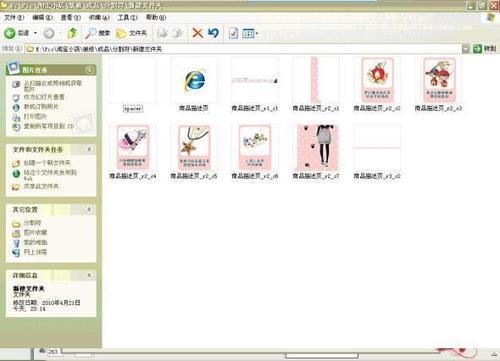
Task: Select thumbnail 商品描述页_r2_c4 pink accessory image
Action: tap(133, 148)
